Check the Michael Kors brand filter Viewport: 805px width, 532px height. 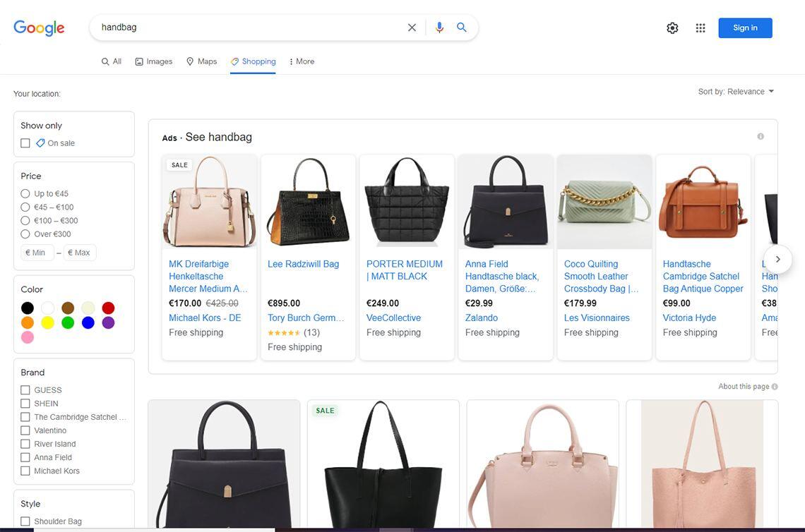click(25, 471)
